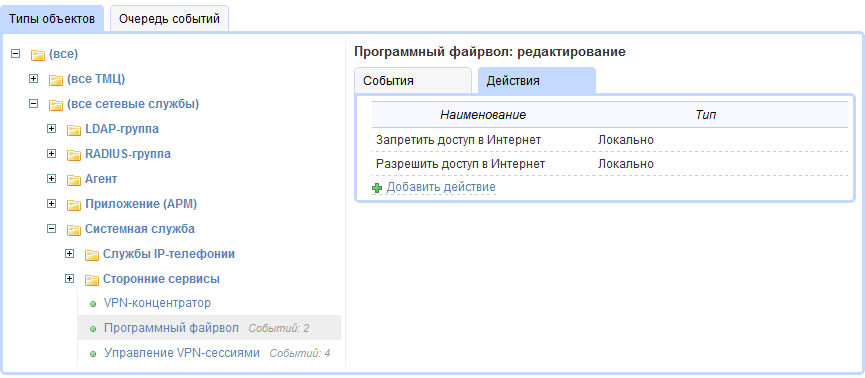Select the Сторонние сервисы label
Viewport: 865px width, 378px height.
click(162, 279)
